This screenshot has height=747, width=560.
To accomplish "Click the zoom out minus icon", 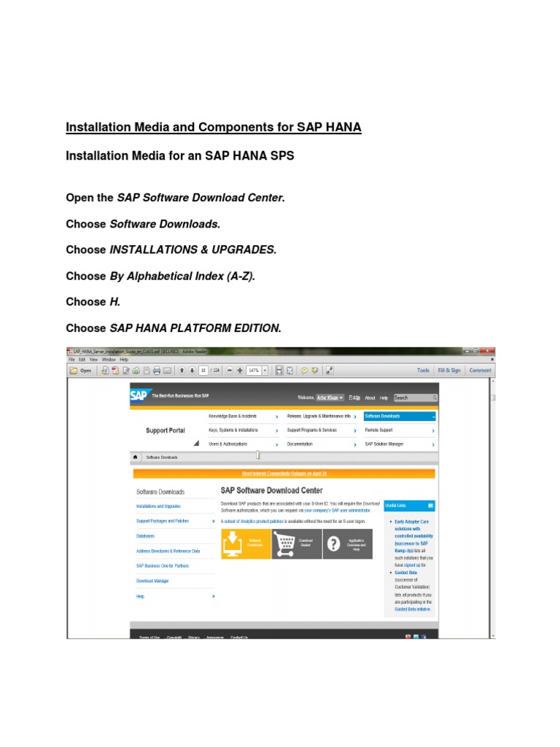I will (230, 370).
